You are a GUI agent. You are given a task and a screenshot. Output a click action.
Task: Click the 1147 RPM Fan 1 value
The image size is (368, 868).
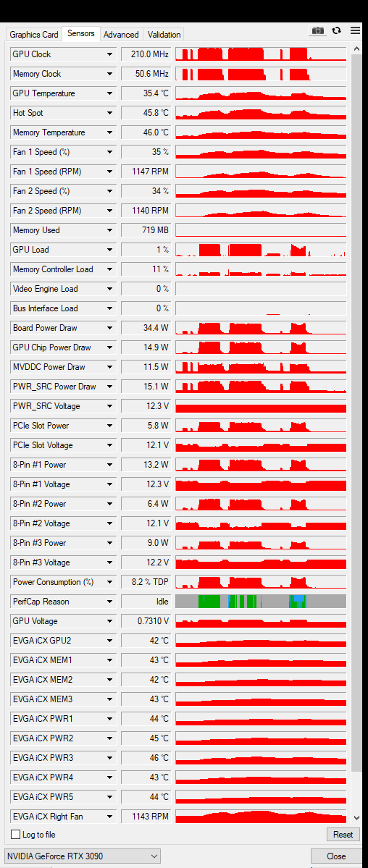click(146, 172)
